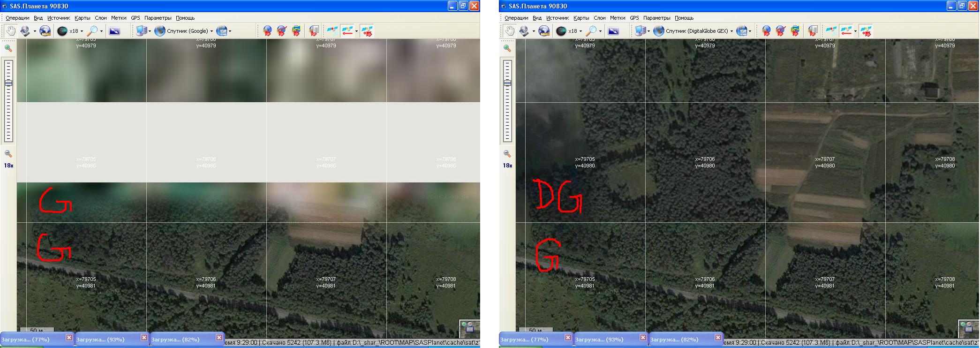
Task: Toggle the rightmost satellite GPS button in left window
Action: pos(367,31)
